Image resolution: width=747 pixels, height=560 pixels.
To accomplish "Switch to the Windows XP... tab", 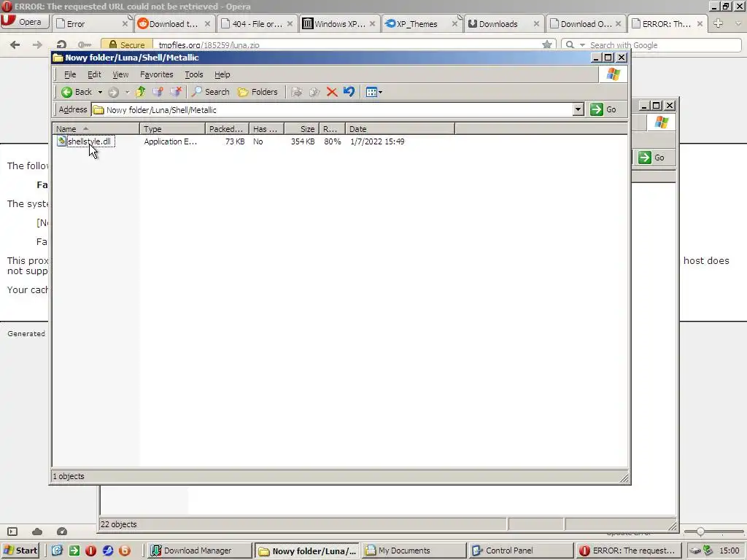I will (x=339, y=24).
